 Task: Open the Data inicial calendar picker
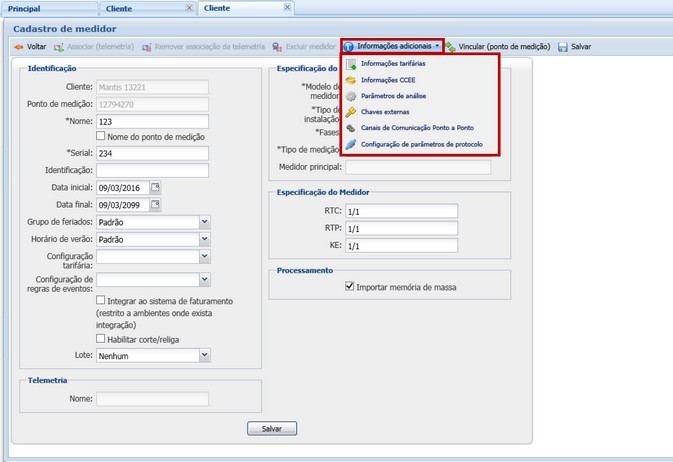(x=155, y=188)
